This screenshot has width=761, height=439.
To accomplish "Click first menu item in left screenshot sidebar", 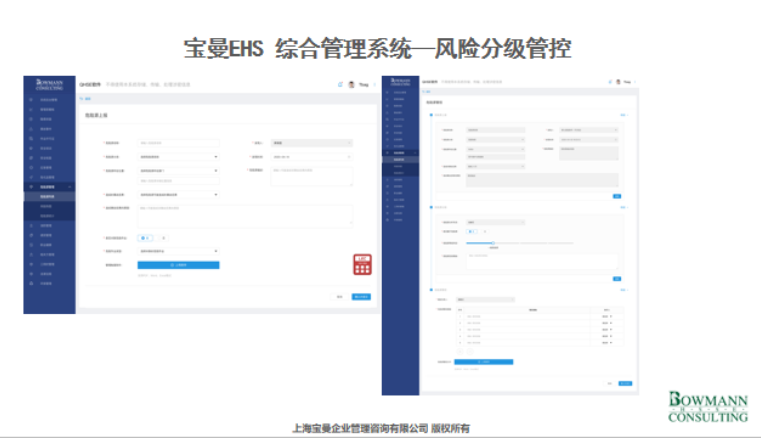I will pyautogui.click(x=49, y=99).
